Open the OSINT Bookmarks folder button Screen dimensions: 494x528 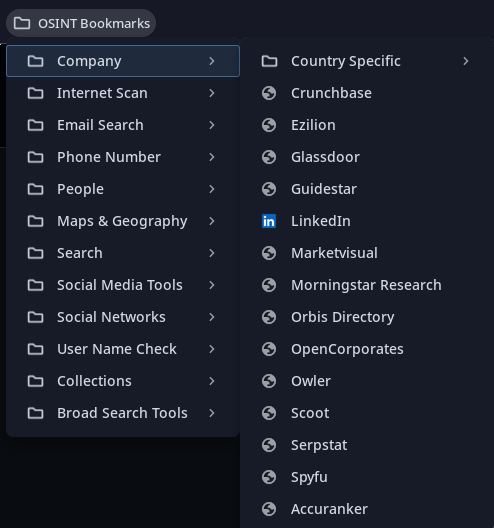tap(81, 23)
